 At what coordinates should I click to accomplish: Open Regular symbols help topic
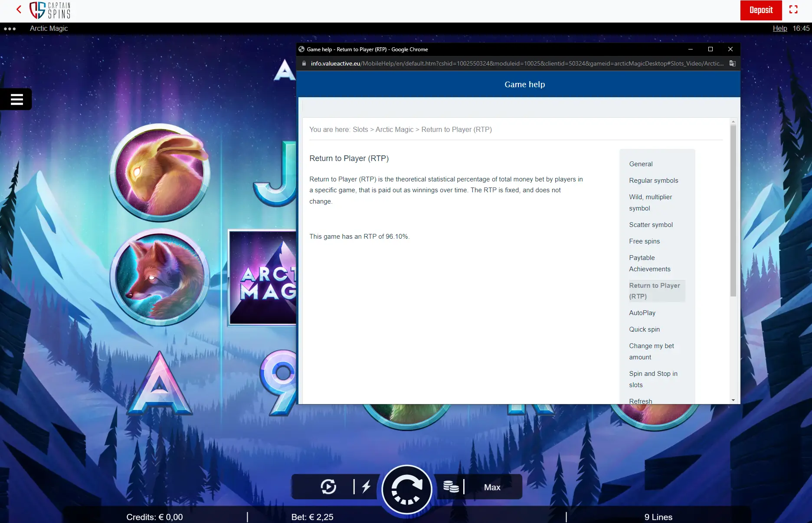653,181
